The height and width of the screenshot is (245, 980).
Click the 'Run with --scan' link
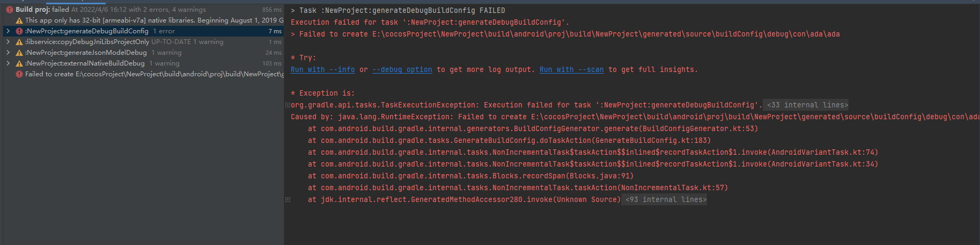pyautogui.click(x=571, y=70)
